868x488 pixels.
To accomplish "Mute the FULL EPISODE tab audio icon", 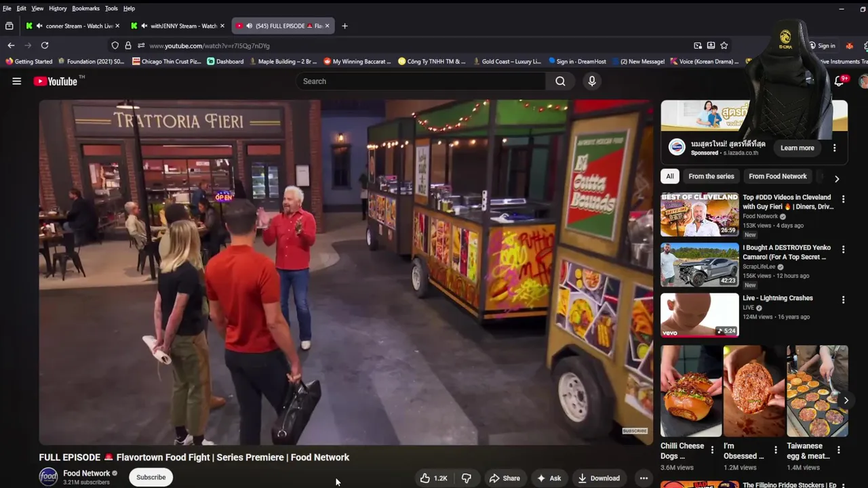I will coord(249,26).
